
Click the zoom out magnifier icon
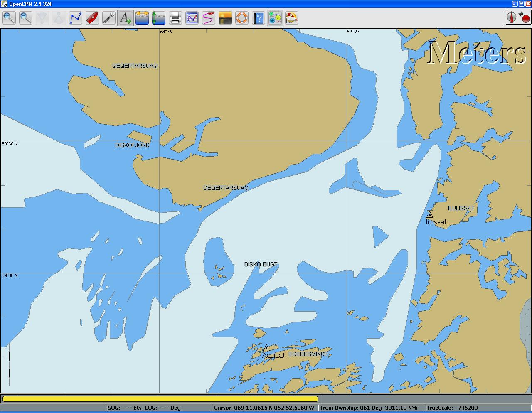[x=26, y=18]
